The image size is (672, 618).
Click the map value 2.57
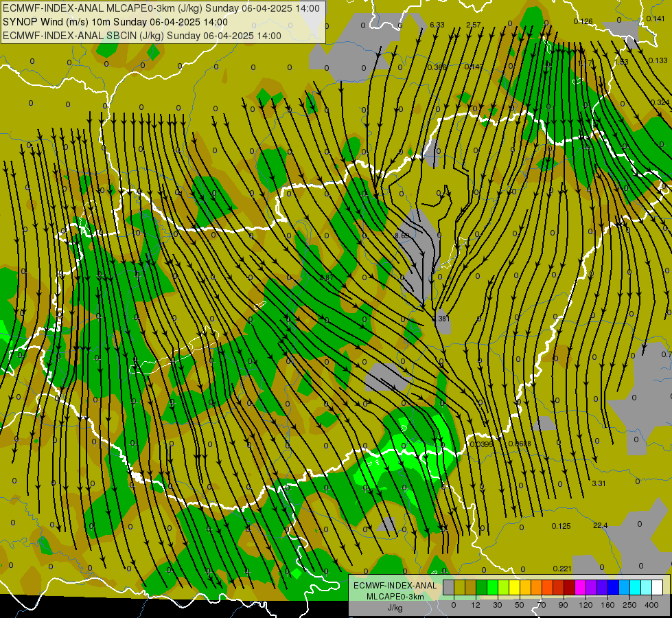(474, 25)
